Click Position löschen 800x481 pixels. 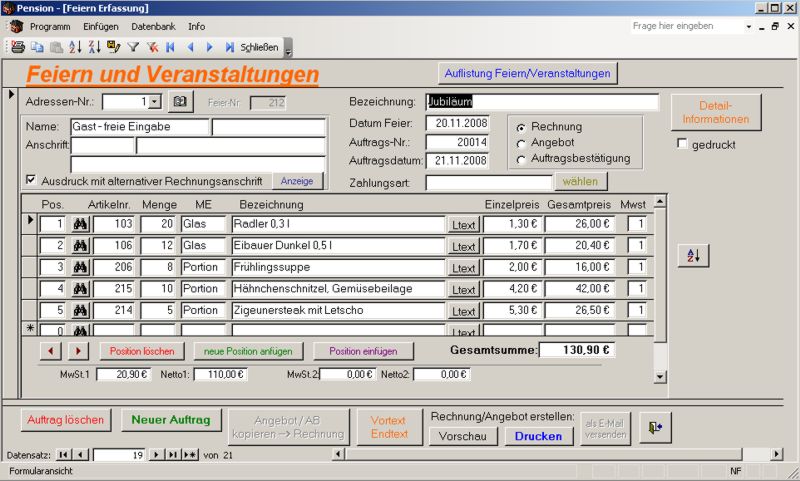[x=142, y=351]
